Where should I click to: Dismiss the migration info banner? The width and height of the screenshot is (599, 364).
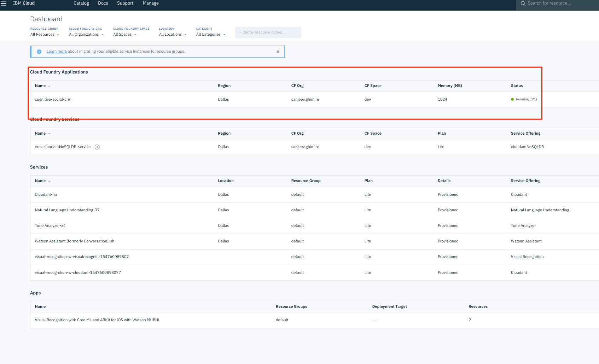(x=278, y=52)
